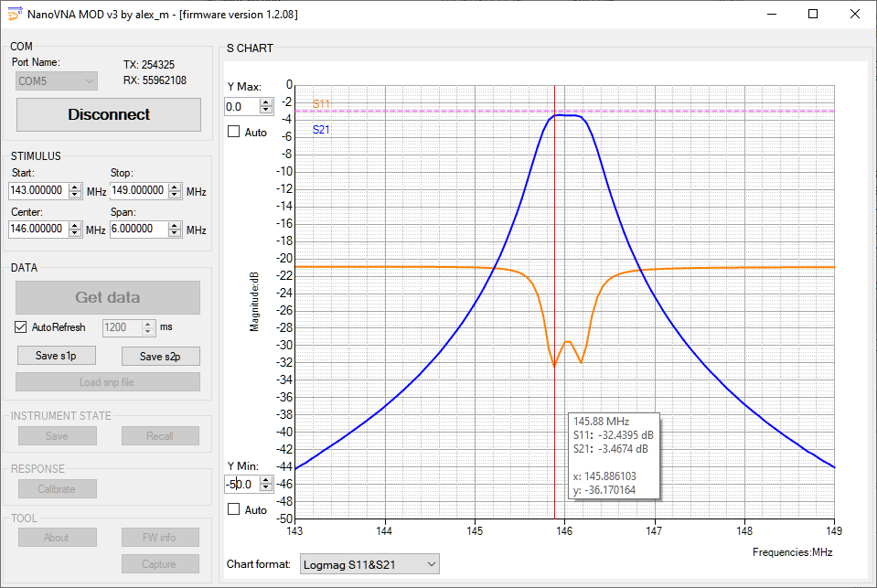Click the S21 trace legend label
This screenshot has height=588, width=877.
[x=321, y=130]
